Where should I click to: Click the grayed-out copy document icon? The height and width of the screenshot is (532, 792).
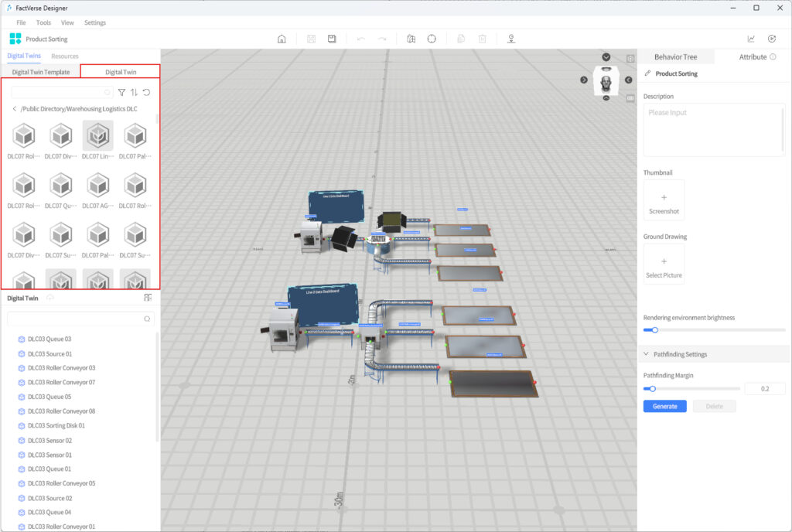461,39
